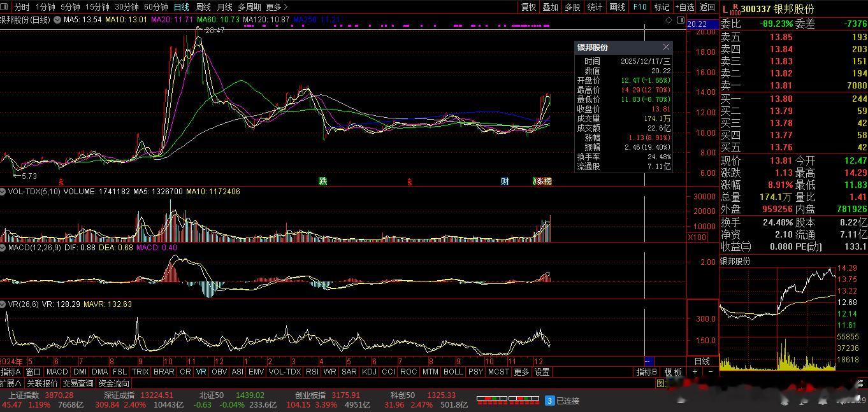The width and height of the screenshot is (868, 412).
Task: Click the 上证指数 index quote
Action: tap(41, 400)
